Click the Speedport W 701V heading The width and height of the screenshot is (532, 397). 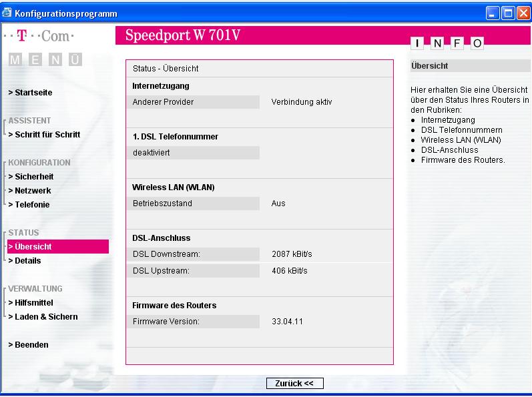(x=183, y=35)
